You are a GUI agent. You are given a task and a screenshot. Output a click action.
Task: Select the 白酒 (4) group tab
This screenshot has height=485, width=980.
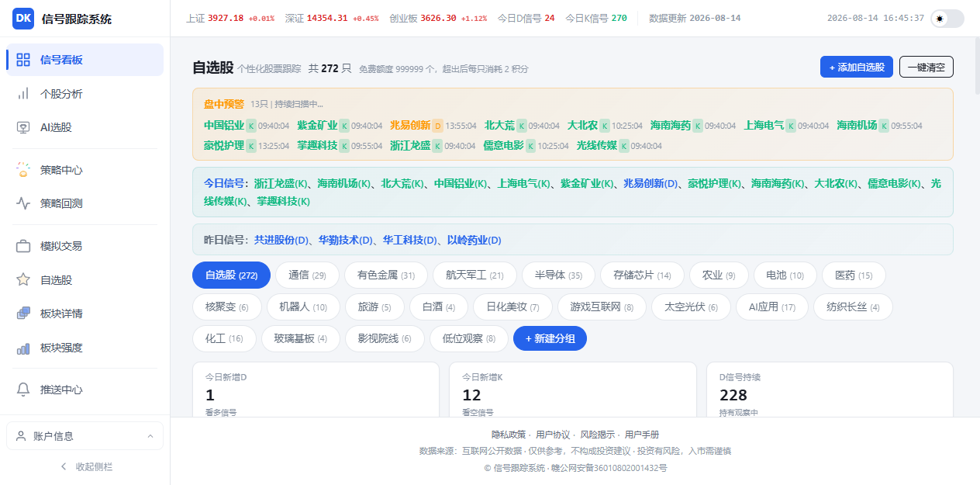point(439,307)
